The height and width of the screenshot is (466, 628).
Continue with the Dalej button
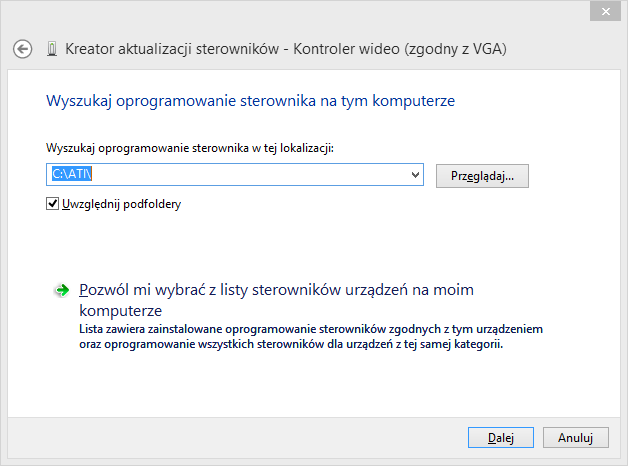[501, 438]
